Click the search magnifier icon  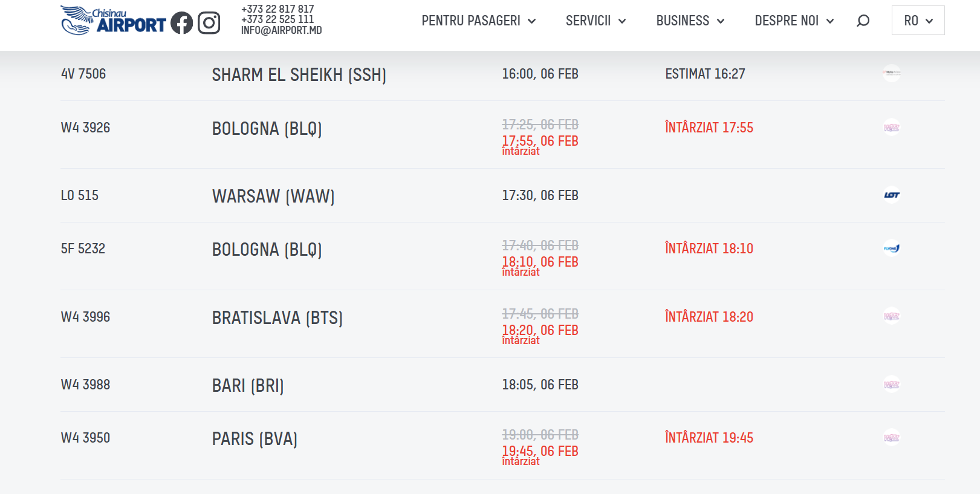(x=863, y=21)
